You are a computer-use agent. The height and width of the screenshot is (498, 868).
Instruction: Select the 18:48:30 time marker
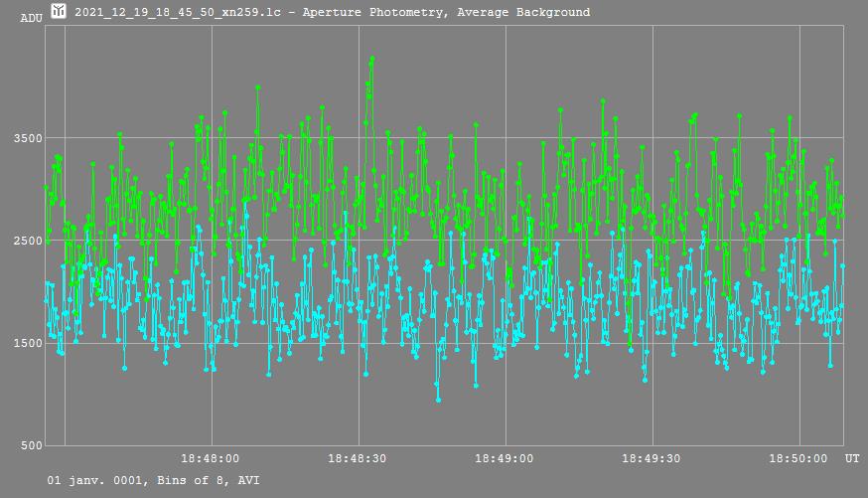point(357,459)
